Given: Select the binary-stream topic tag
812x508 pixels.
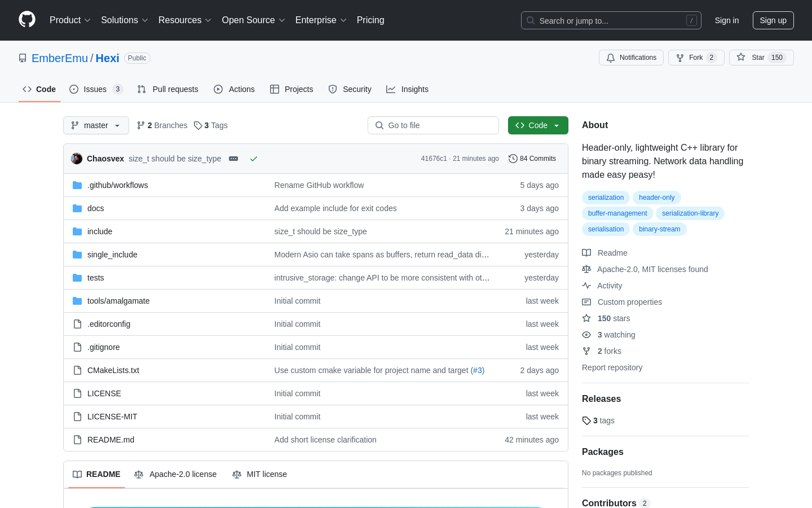Looking at the screenshot, I should pyautogui.click(x=659, y=229).
